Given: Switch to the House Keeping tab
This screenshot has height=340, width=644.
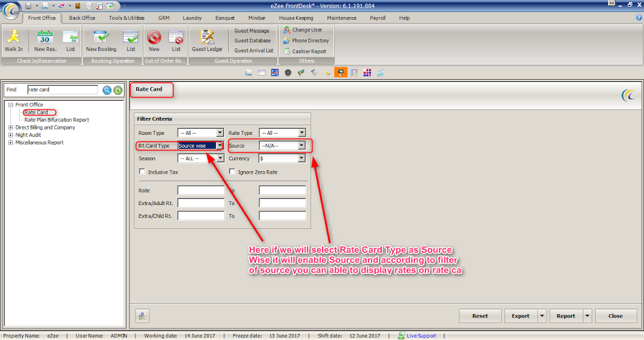Looking at the screenshot, I should tap(296, 18).
